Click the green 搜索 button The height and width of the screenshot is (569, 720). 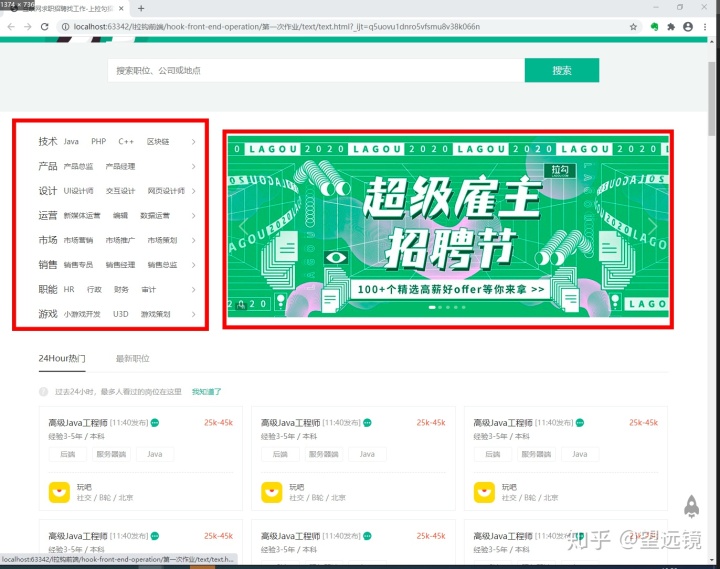562,70
